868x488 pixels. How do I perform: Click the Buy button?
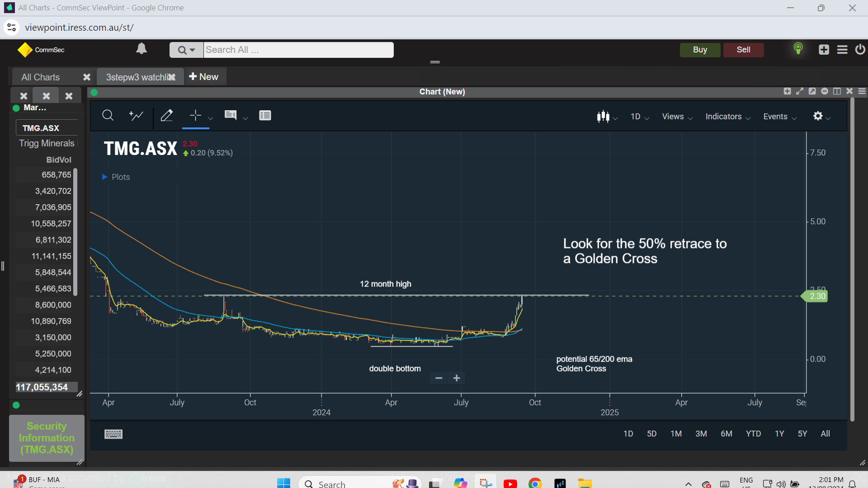coord(700,50)
